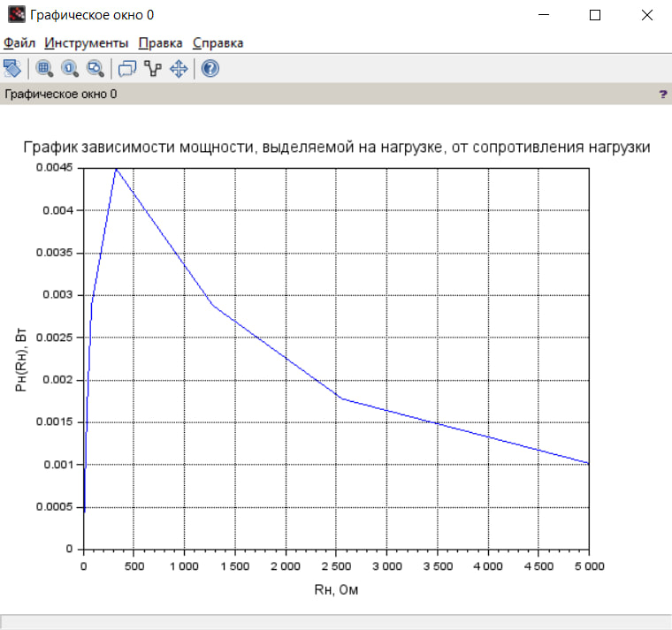
Task: Close the Графическое окно 0 window
Action: (646, 15)
